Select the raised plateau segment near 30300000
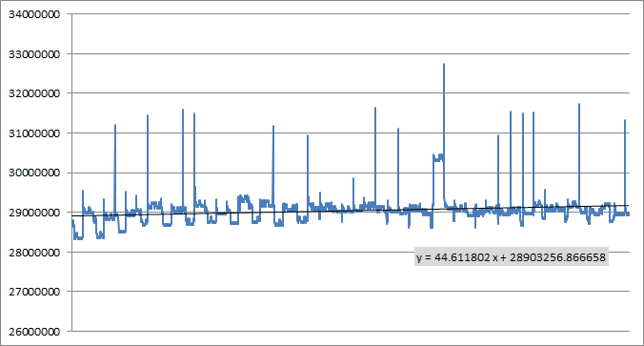 point(438,158)
